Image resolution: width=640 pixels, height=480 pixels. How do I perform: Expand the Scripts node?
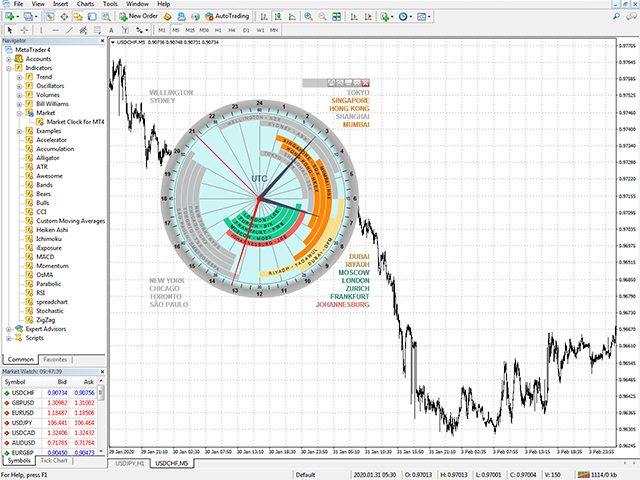click(9, 338)
